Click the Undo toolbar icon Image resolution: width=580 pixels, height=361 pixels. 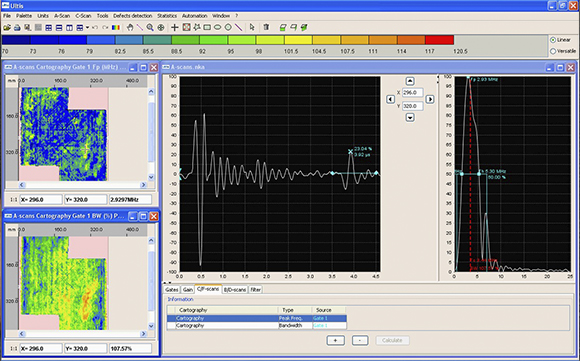95,27
